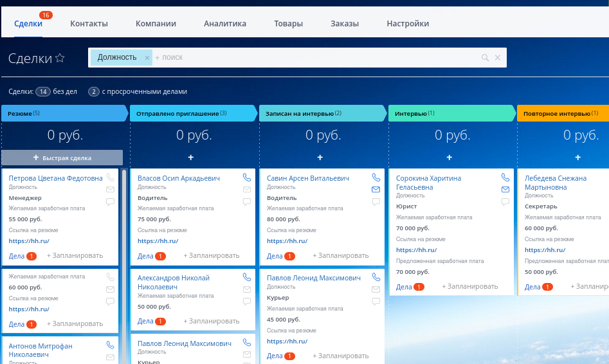
Task: Clear the search field with X icon
Action: pos(498,57)
